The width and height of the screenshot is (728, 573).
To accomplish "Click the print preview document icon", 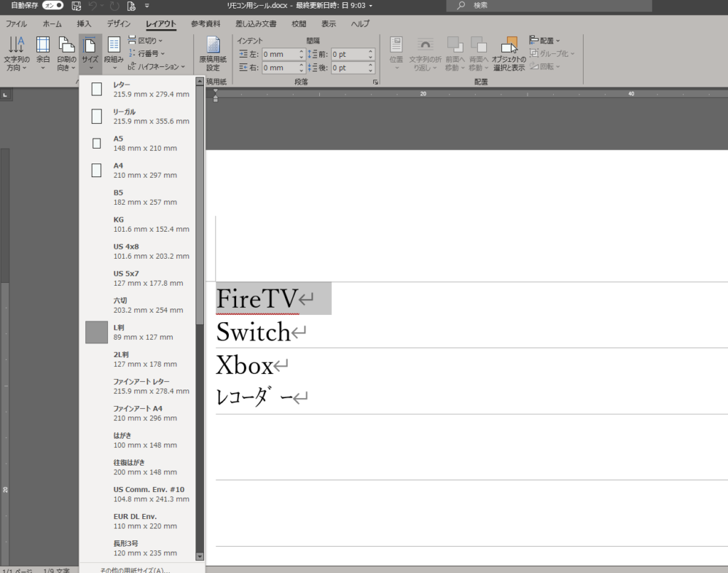I will [132, 6].
